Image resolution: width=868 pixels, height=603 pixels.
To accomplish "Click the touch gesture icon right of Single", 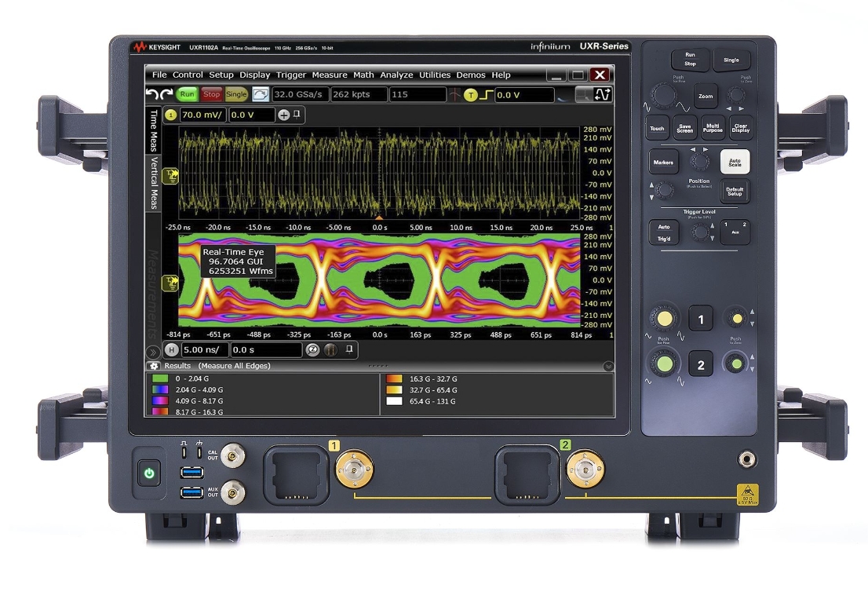I will [x=261, y=93].
